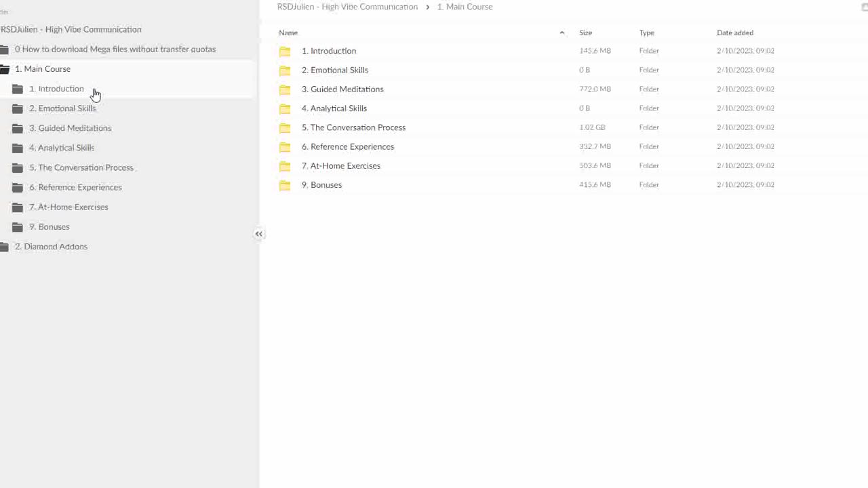The width and height of the screenshot is (868, 488).
Task: Click the 415.6 MB size cell
Action: pyautogui.click(x=595, y=184)
